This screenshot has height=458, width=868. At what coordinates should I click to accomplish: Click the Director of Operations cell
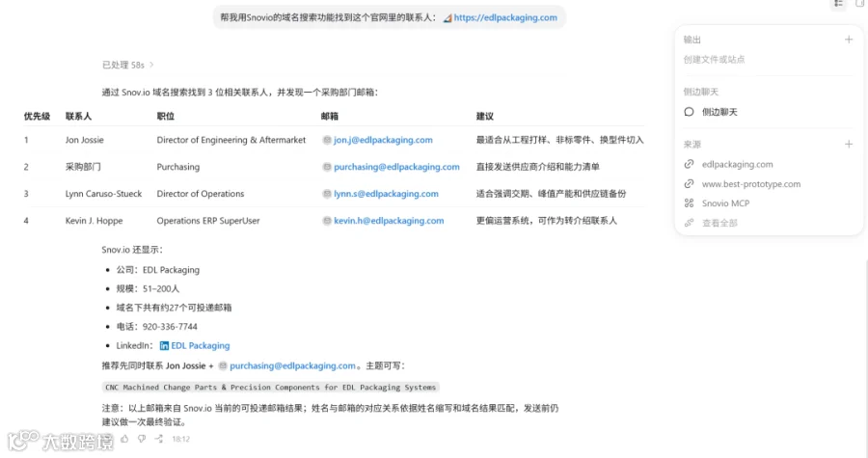[x=201, y=194]
